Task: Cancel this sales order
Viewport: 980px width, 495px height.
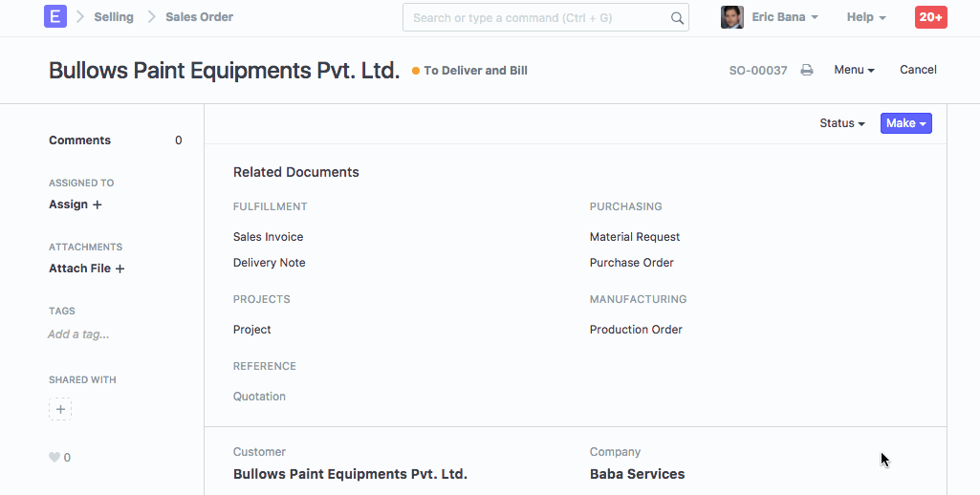Action: 918,70
